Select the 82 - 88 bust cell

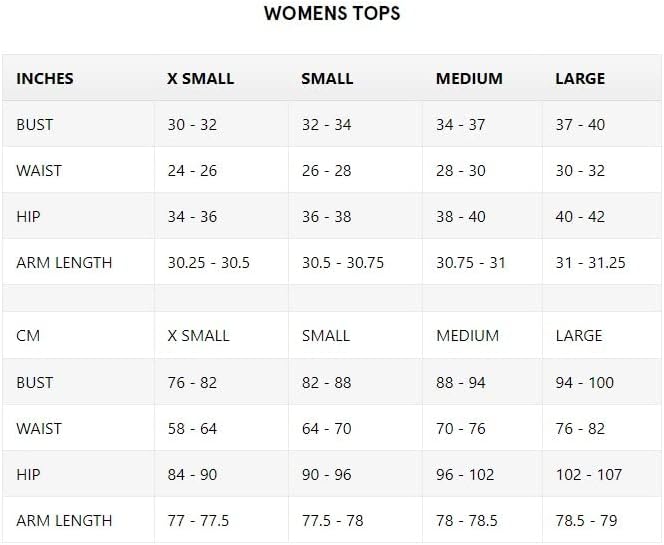click(355, 382)
